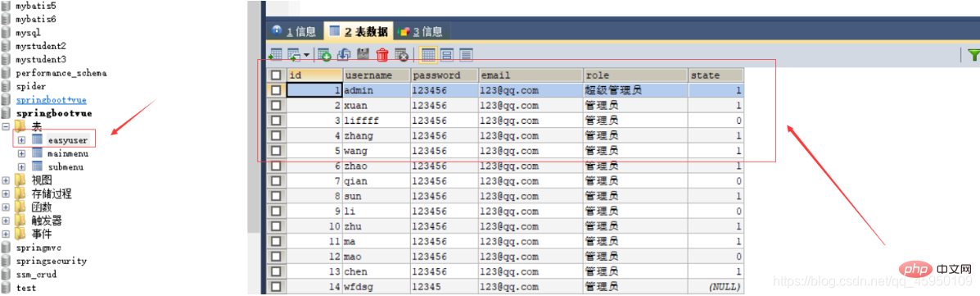980x296 pixels.
Task: Switch to grid view mode
Action: pyautogui.click(x=428, y=55)
